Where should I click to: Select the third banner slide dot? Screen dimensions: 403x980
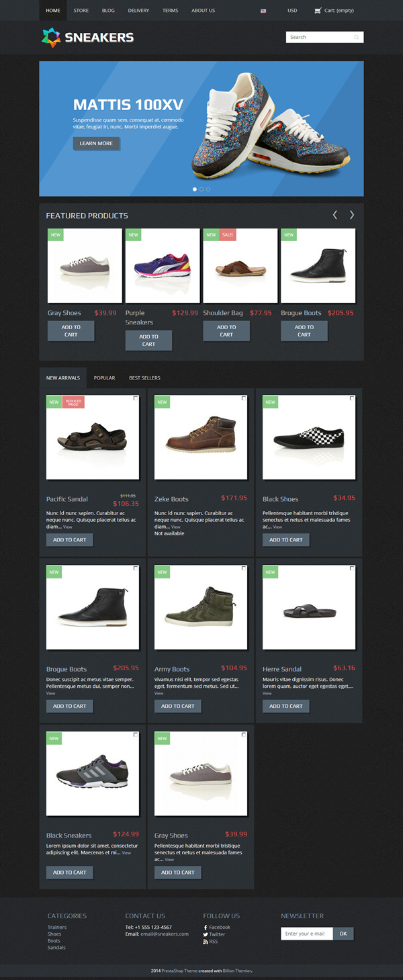(x=208, y=189)
